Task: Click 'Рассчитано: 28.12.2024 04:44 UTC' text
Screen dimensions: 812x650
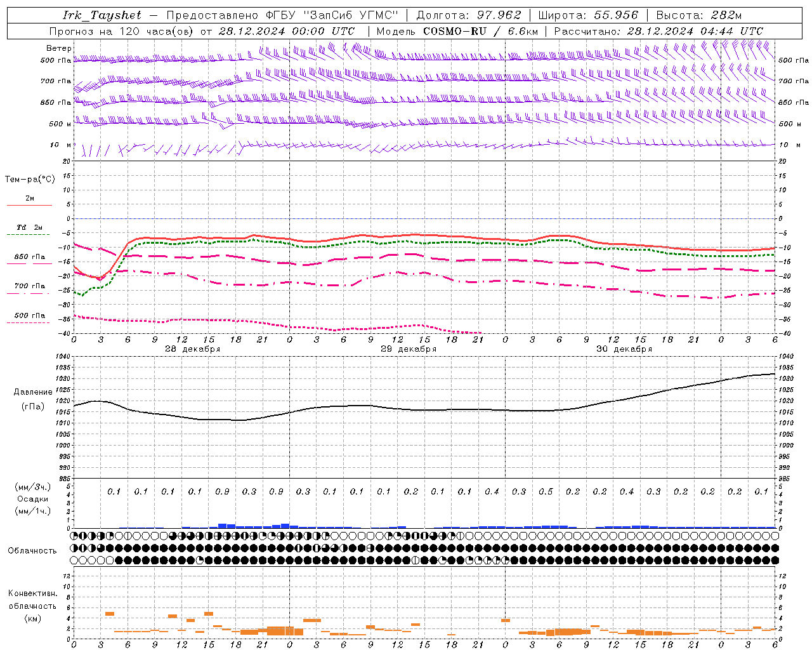Action: pos(658,31)
